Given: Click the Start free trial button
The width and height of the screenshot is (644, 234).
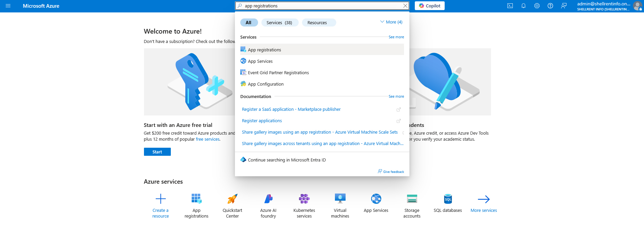Looking at the screenshot, I should tap(157, 152).
